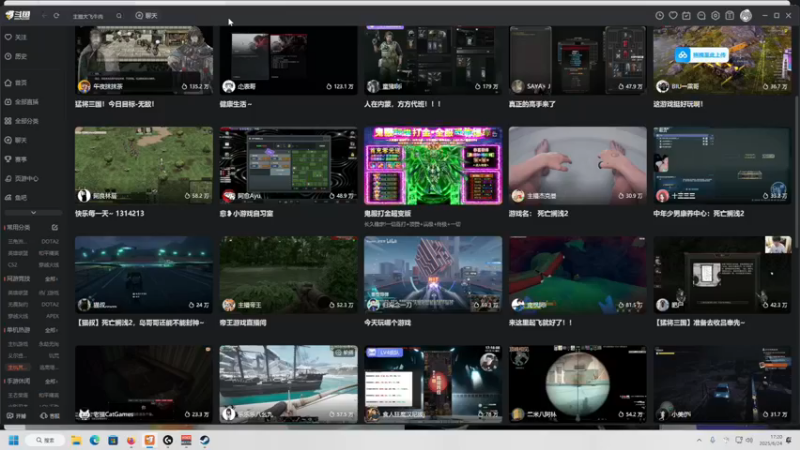Open 赛事 trophy item in the sidebar

[16, 159]
